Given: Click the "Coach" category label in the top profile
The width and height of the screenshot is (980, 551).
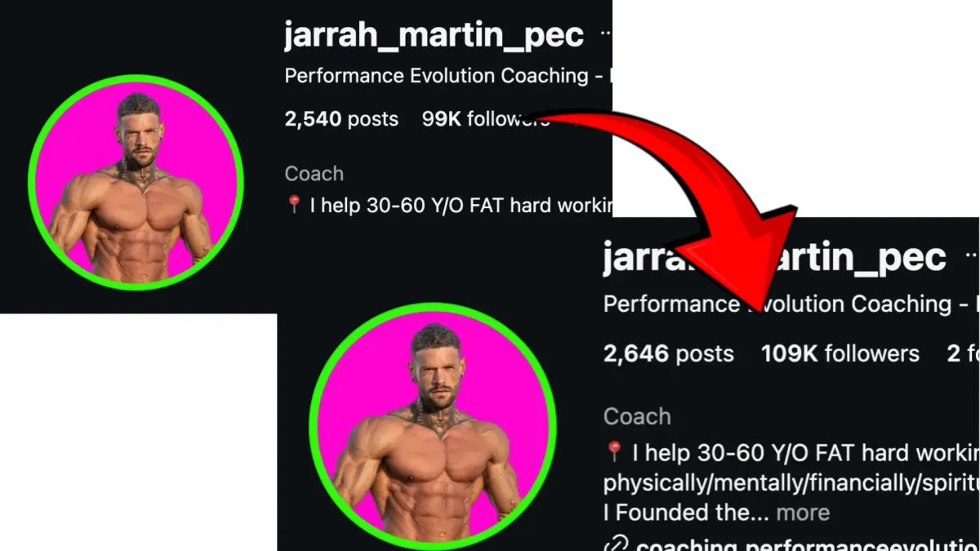Looking at the screenshot, I should pos(314,173).
